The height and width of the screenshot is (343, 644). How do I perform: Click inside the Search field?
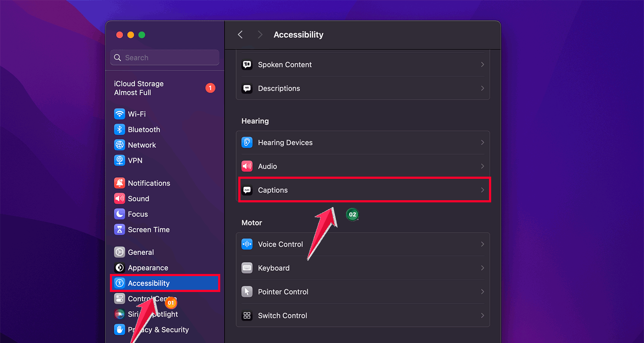click(x=164, y=57)
